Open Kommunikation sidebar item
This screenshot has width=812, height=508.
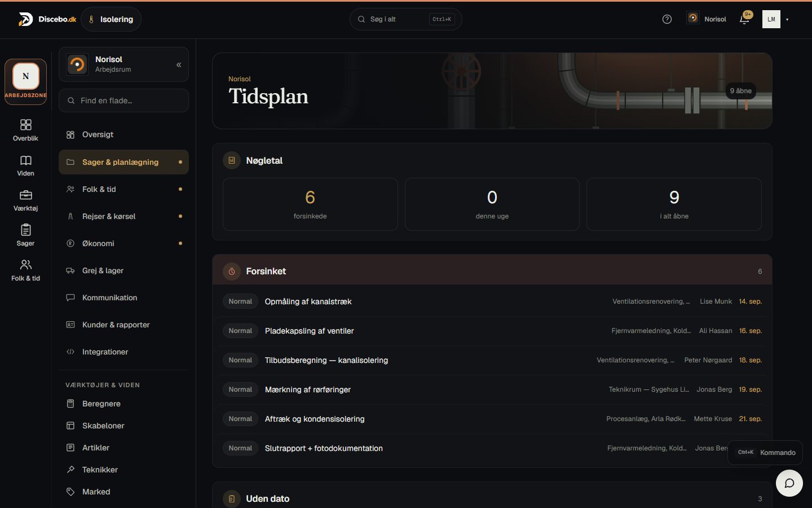[123, 297]
